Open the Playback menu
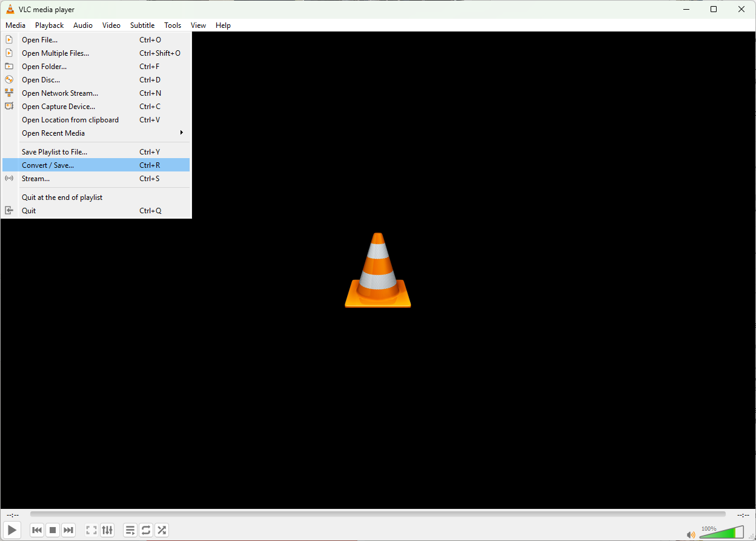 pos(49,25)
